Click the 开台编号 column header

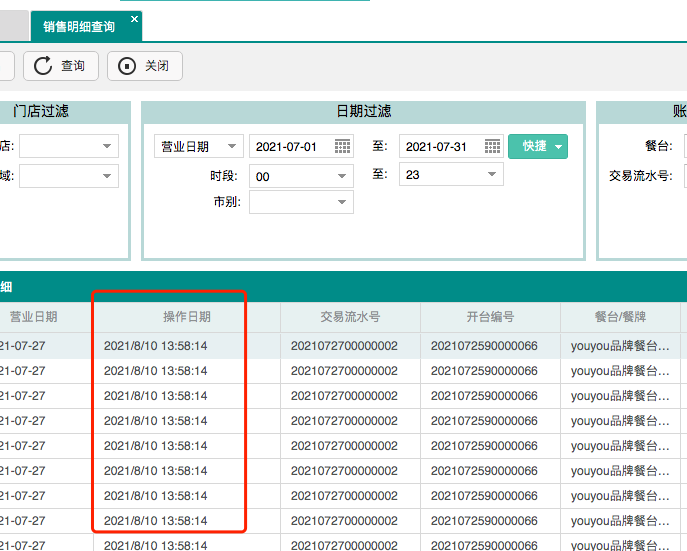pos(490,317)
